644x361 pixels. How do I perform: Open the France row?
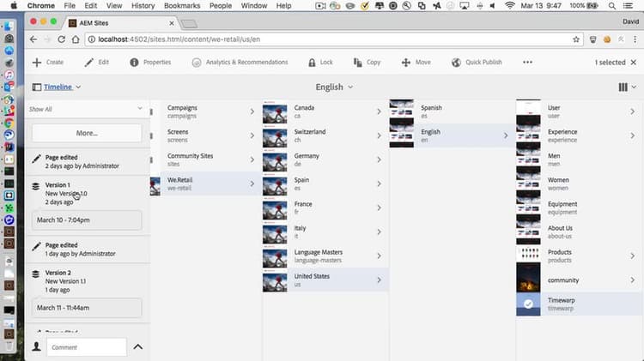pyautogui.click(x=325, y=208)
